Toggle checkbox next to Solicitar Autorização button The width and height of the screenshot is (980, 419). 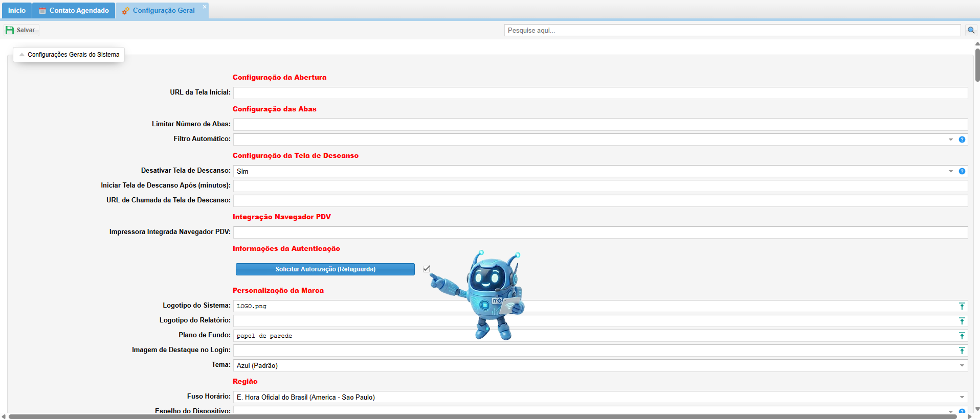[427, 269]
